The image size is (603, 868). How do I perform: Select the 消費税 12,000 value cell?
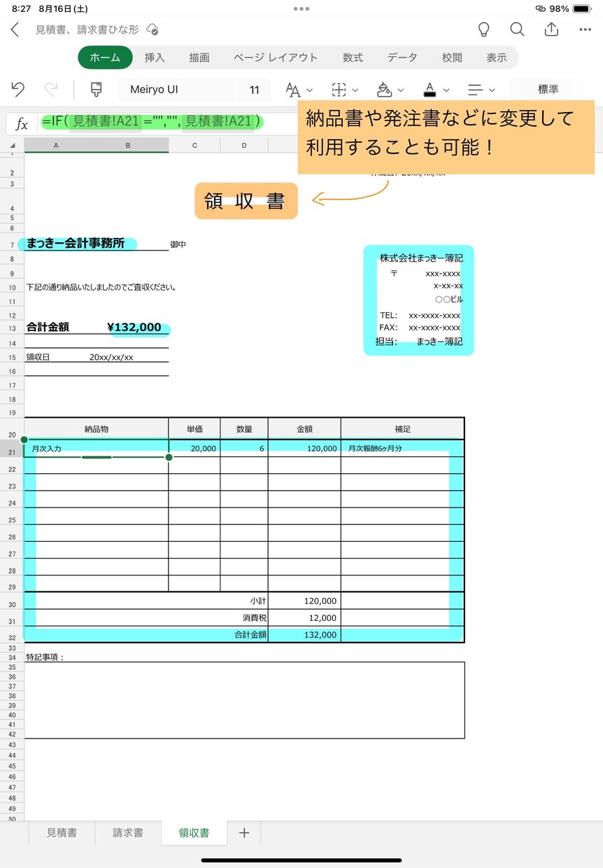click(304, 618)
